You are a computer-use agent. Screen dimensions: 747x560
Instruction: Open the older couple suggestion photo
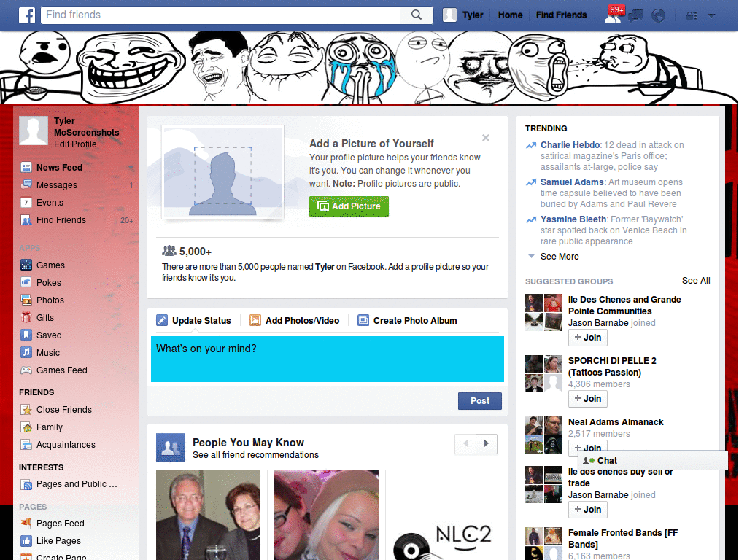[208, 516]
